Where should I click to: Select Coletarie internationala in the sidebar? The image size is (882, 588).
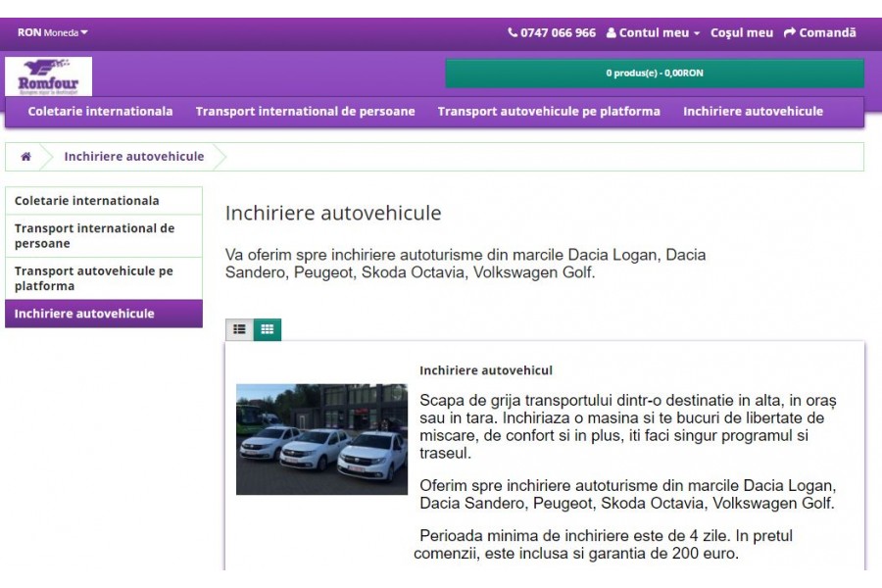click(104, 201)
